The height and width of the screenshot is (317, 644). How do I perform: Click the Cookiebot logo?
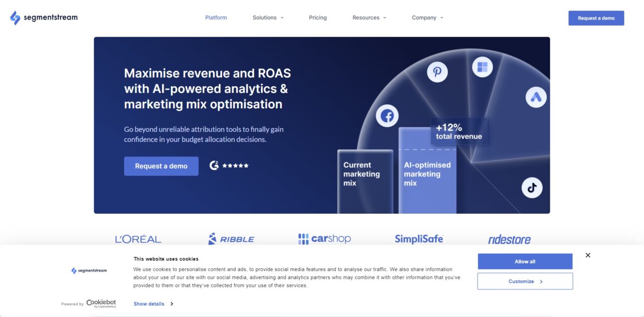tap(101, 303)
